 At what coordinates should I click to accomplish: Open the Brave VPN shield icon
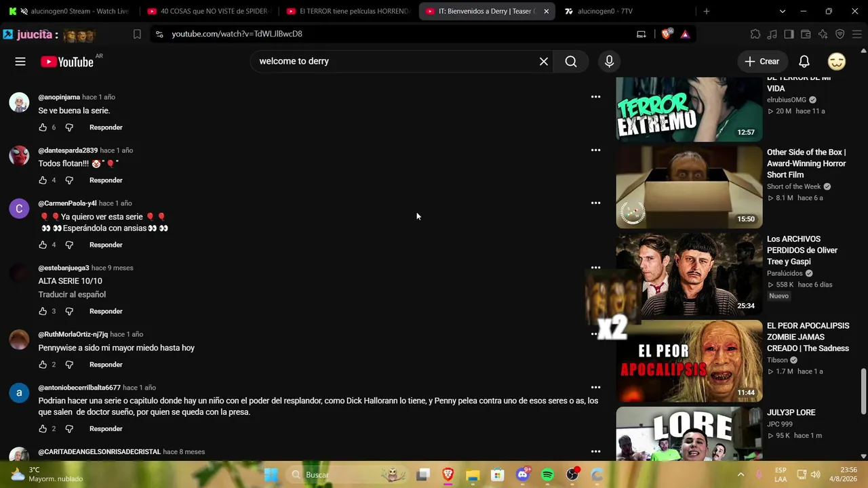840,34
